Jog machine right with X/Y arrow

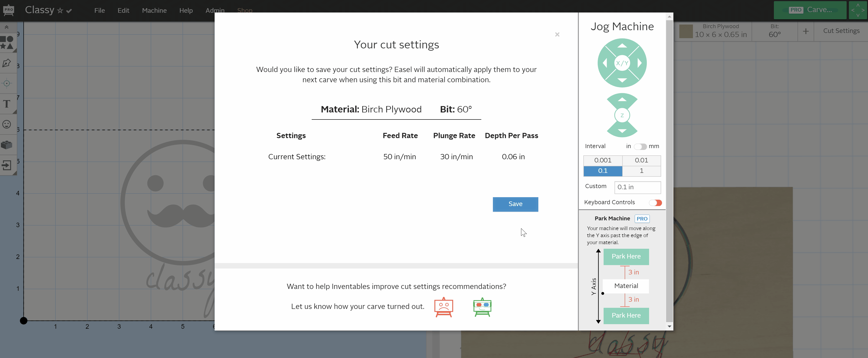[640, 63]
